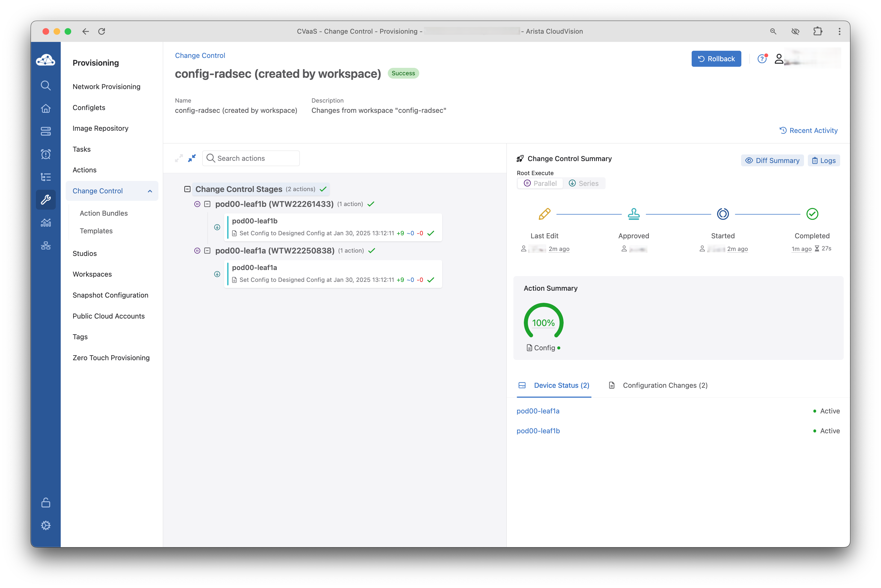The width and height of the screenshot is (881, 588).
Task: Open the devices icon in the left rail
Action: (x=45, y=131)
